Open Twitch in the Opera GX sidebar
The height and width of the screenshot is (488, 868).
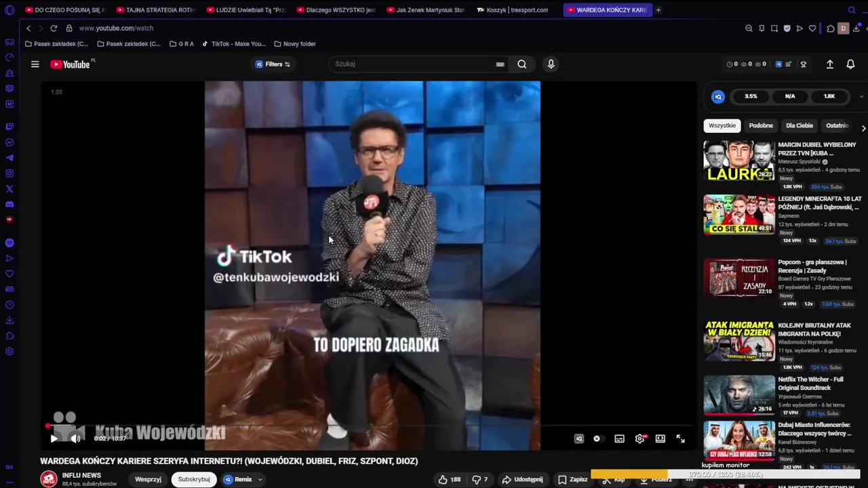[9, 127]
